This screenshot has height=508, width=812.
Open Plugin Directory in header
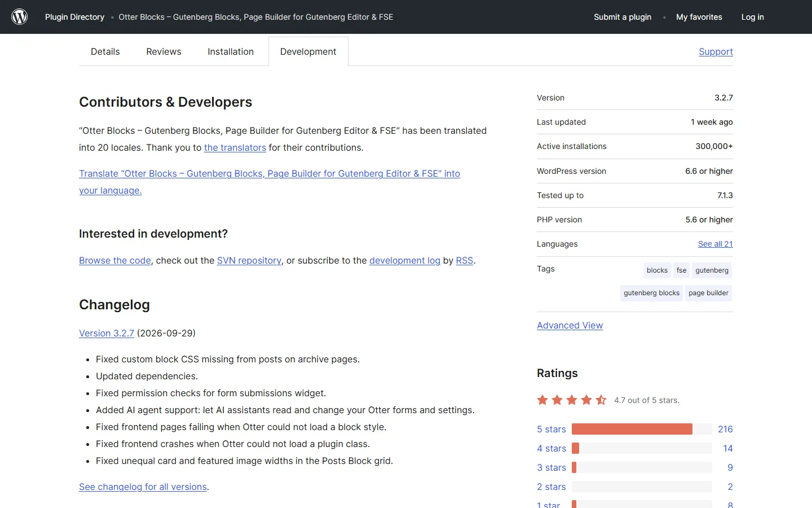click(74, 17)
